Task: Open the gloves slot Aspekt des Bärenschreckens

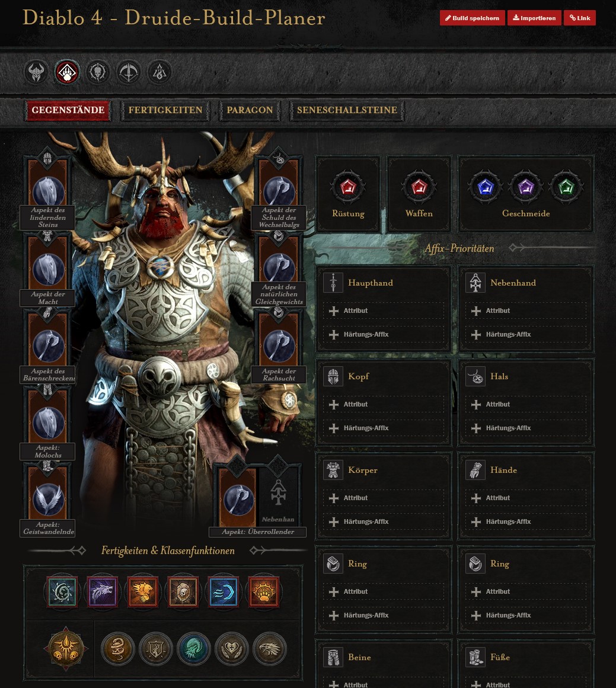Action: coord(48,345)
